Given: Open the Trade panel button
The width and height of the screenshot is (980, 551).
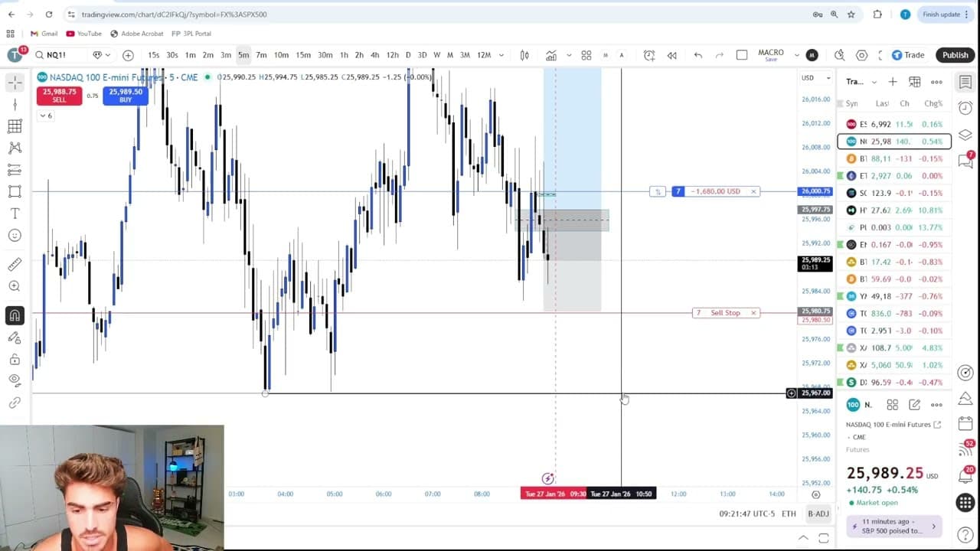Looking at the screenshot, I should pyautogui.click(x=908, y=55).
